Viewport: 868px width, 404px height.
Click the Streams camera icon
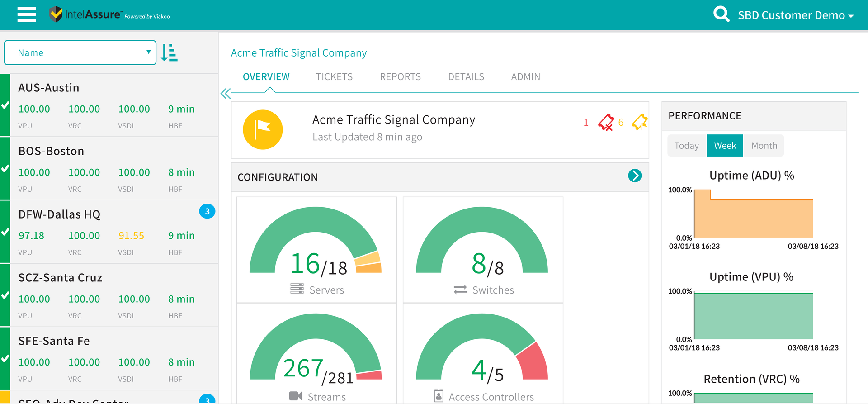coord(296,396)
